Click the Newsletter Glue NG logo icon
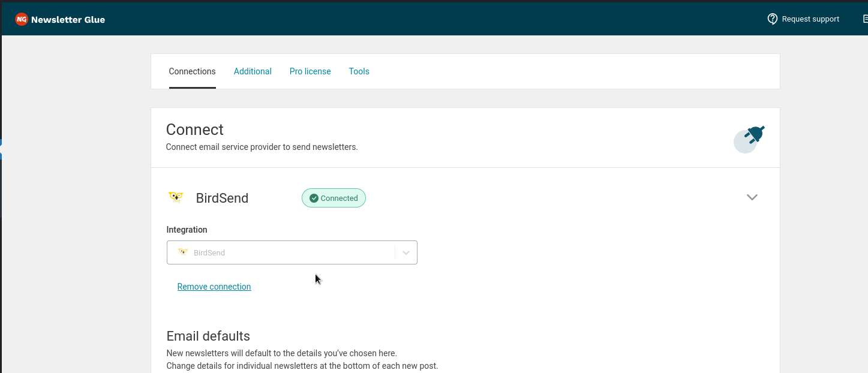This screenshot has width=868, height=373. (x=22, y=19)
